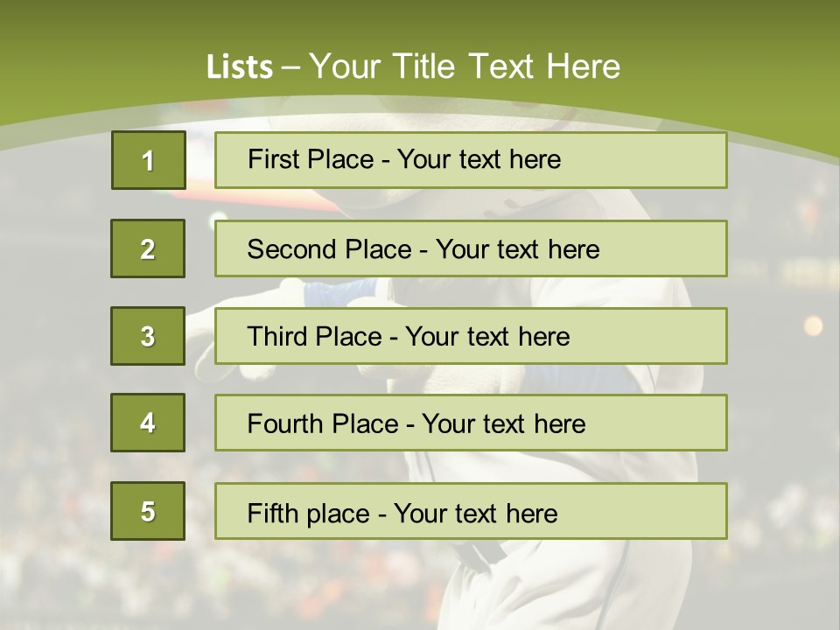Select the Fourth Place text bar
840x630 pixels.
[471, 423]
